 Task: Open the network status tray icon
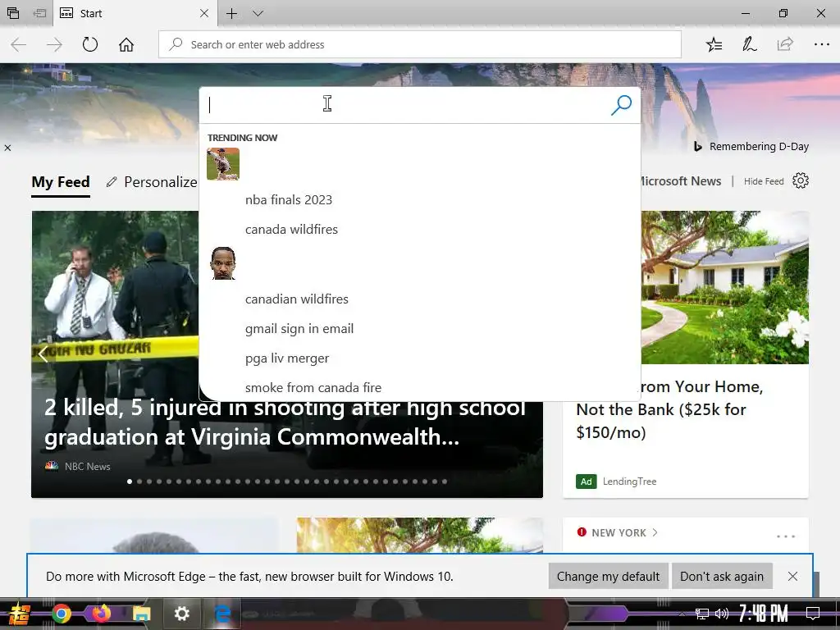click(x=701, y=614)
